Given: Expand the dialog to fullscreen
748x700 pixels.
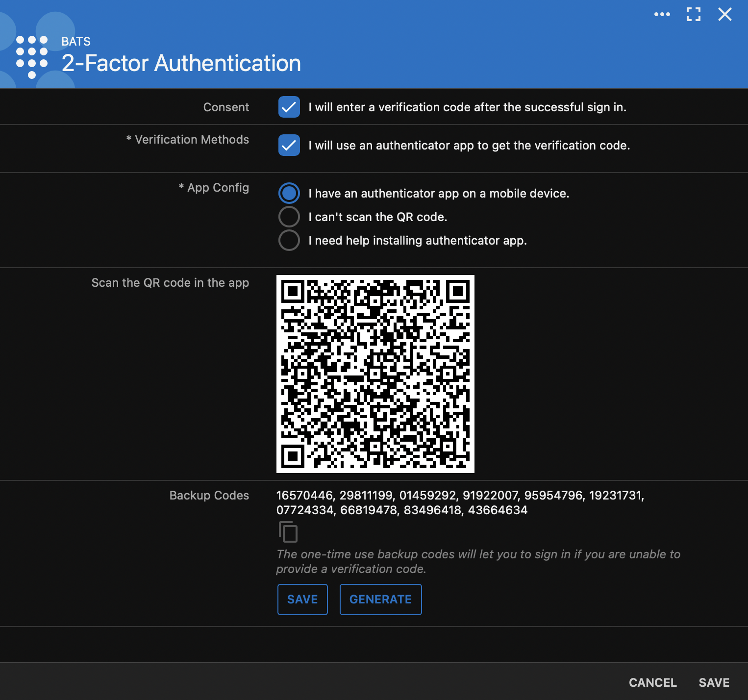Looking at the screenshot, I should (693, 14).
